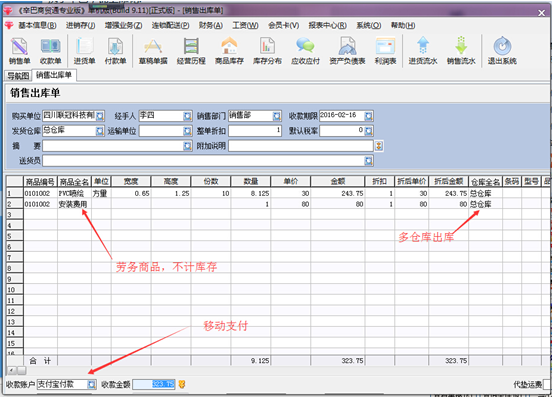Open the 付款单 toolbar icon
This screenshot has width=552, height=399.
(115, 51)
